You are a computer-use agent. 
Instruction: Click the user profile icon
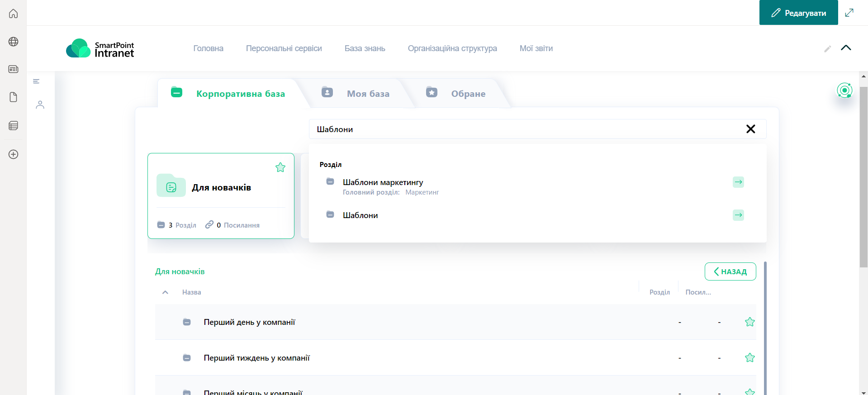(40, 105)
